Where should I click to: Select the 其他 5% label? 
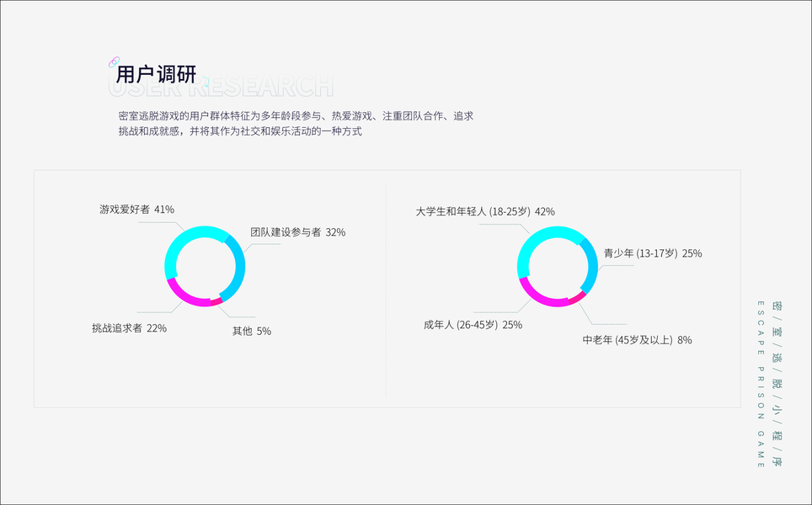251,332
